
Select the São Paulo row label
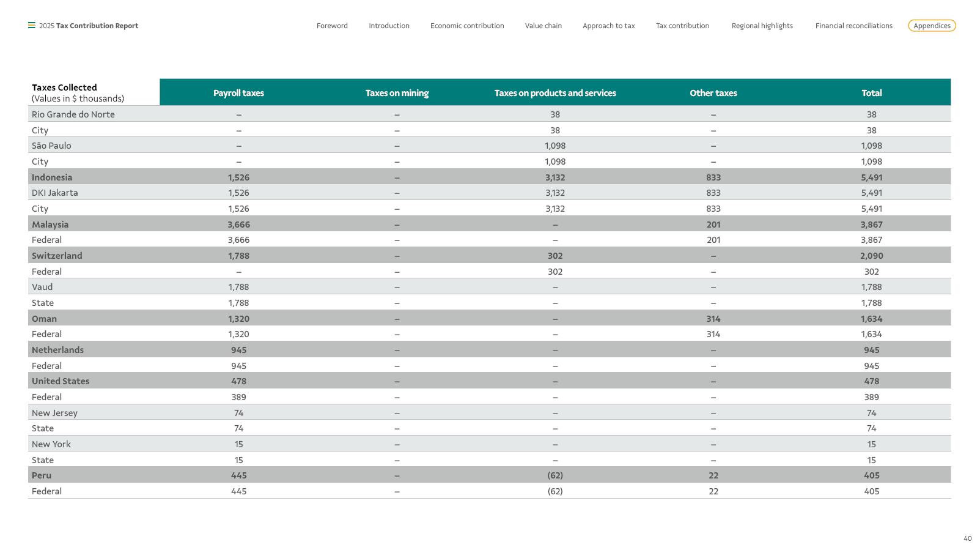coord(51,146)
